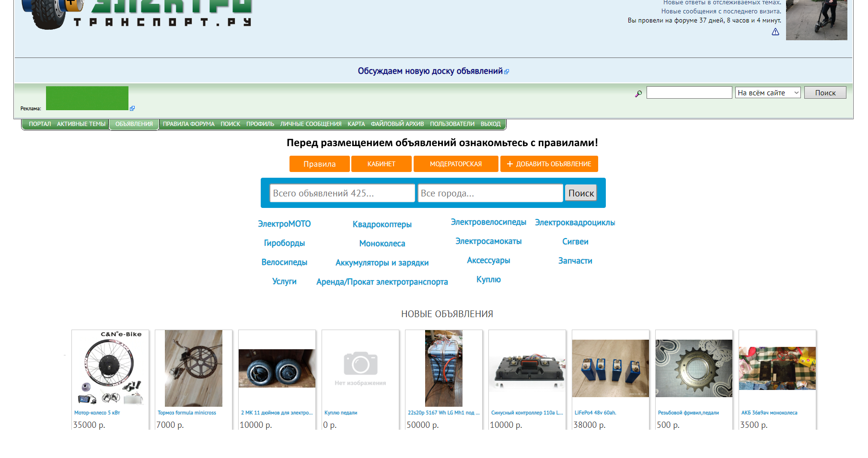Click the 'Всего объявлений 425' search field
868x458 pixels.
(342, 194)
